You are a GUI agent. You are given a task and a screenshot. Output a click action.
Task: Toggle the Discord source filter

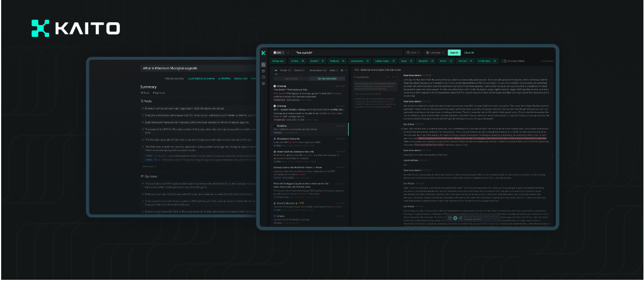tap(317, 61)
